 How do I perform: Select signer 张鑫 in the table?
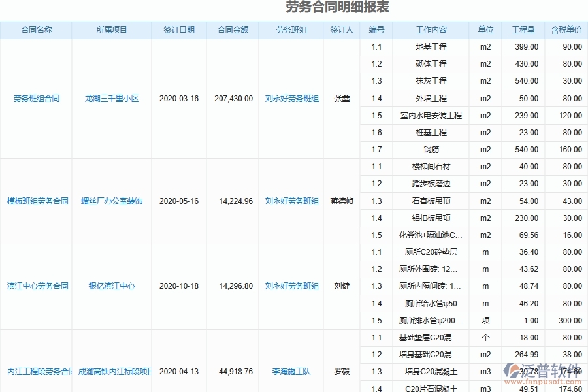(342, 98)
